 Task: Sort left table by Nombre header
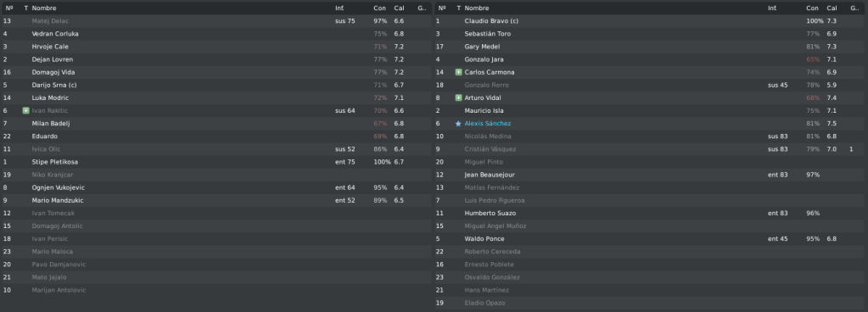click(44, 8)
